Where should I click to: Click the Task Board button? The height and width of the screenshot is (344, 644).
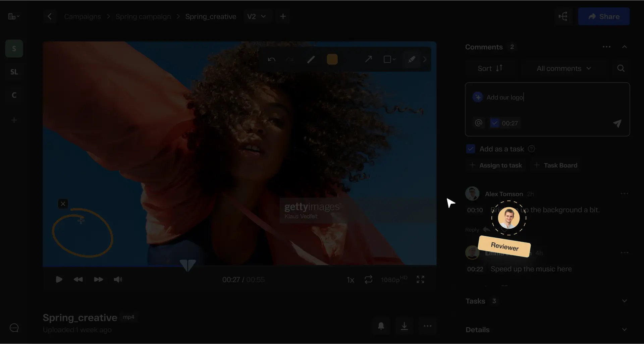[x=556, y=165]
